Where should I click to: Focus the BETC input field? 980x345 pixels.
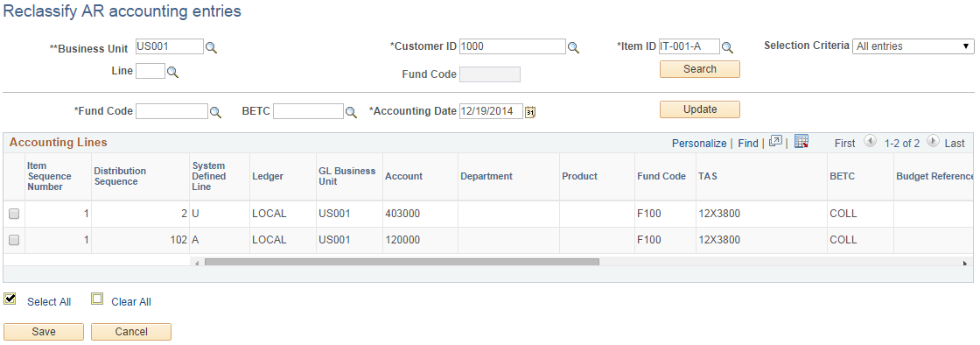tap(308, 111)
